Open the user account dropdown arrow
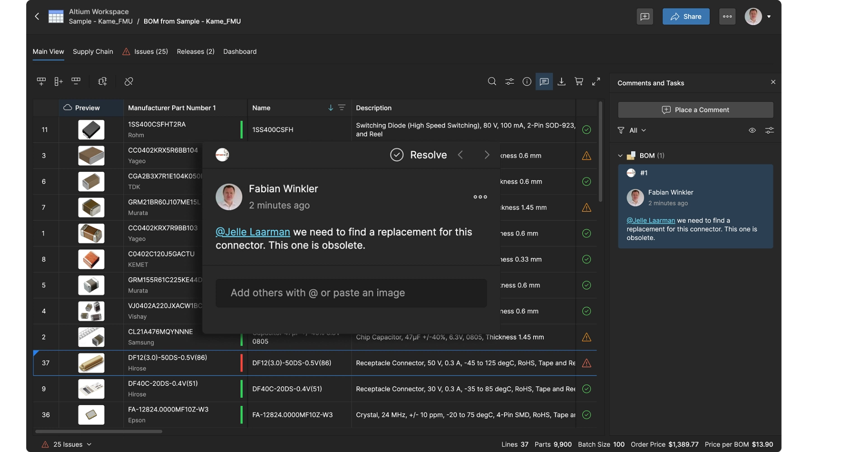This screenshot has height=452, width=868. tap(769, 17)
